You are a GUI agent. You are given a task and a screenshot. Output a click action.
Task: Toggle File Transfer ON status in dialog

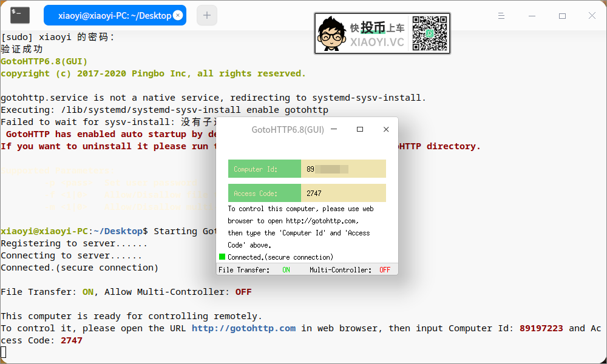coord(286,270)
